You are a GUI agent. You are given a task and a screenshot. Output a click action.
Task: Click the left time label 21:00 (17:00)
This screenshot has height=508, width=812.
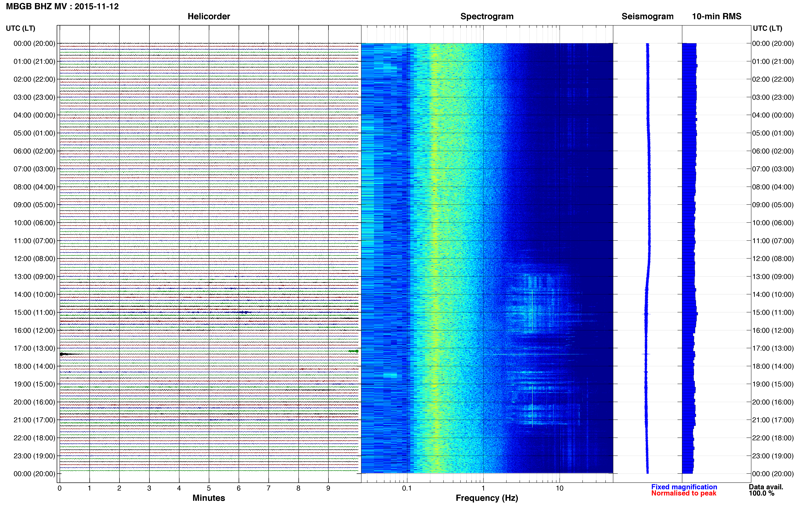tap(34, 420)
